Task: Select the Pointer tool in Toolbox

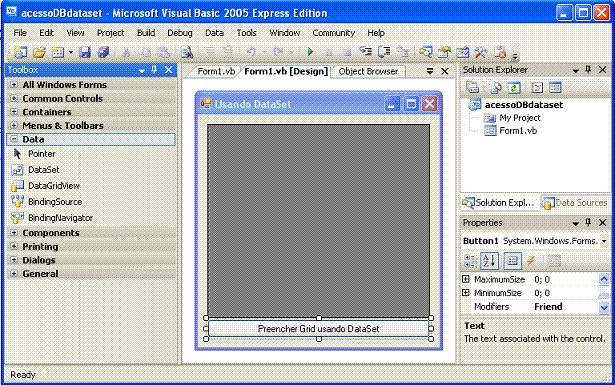Action: 91,154
